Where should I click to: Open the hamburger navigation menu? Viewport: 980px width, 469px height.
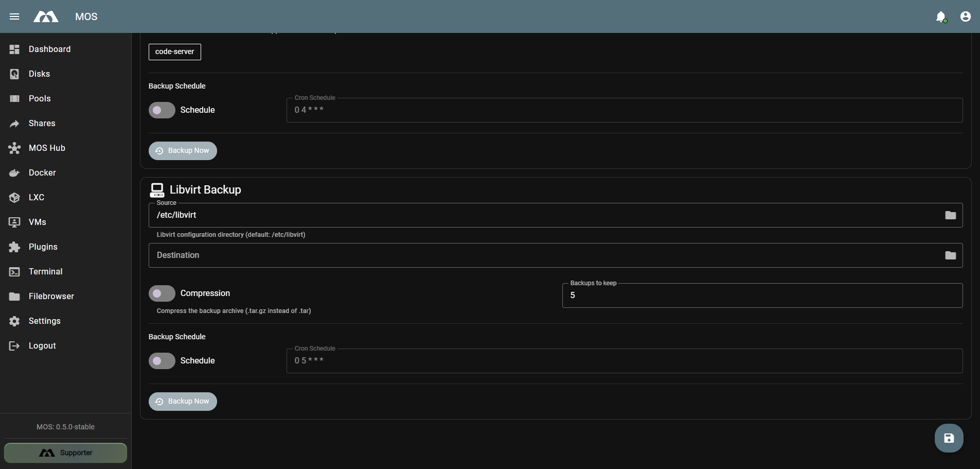(x=14, y=16)
